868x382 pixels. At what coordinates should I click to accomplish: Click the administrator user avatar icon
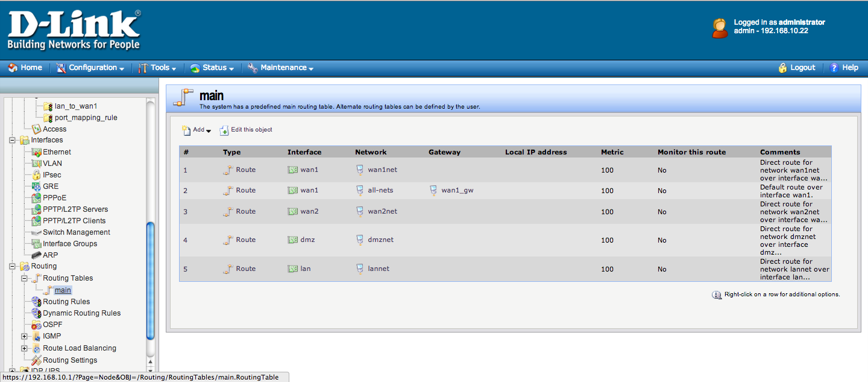pos(720,28)
